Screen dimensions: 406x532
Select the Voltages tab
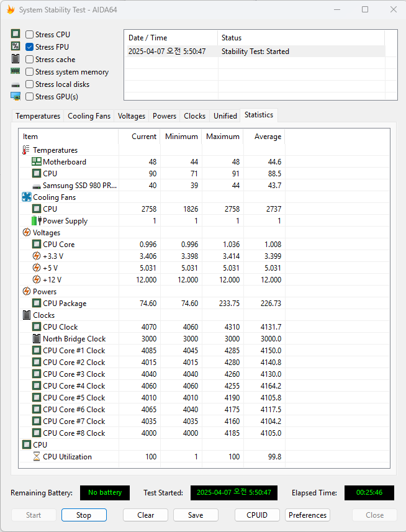click(x=131, y=116)
